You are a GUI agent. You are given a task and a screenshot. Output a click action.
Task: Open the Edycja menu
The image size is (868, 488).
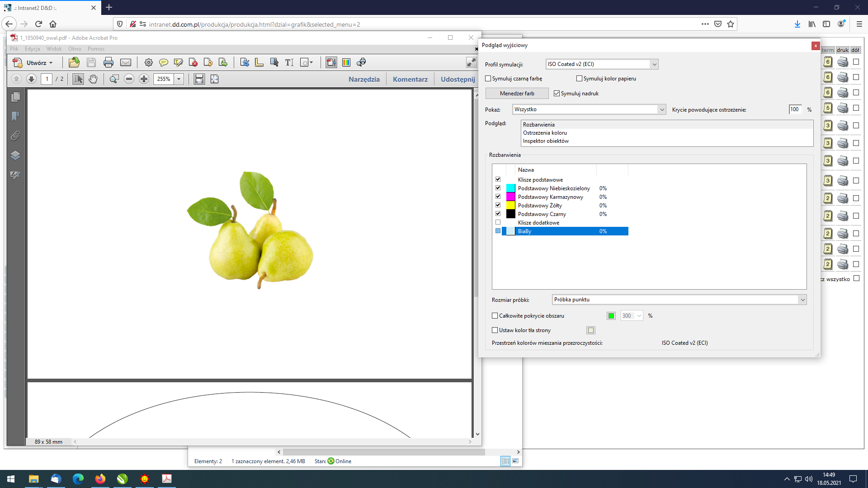(32, 49)
